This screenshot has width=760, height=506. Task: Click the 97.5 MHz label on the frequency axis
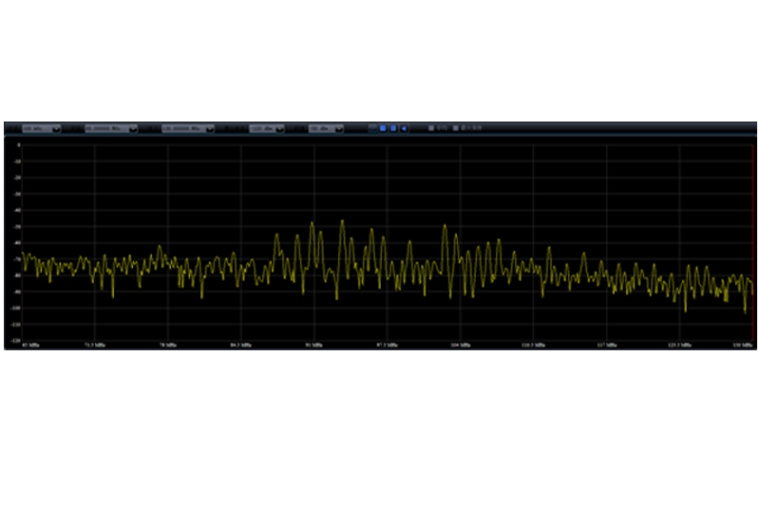tap(386, 345)
